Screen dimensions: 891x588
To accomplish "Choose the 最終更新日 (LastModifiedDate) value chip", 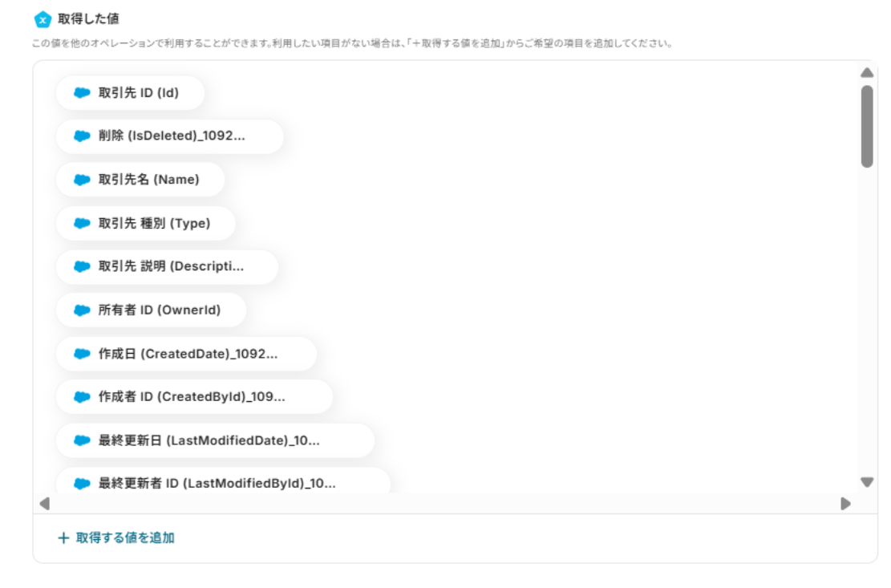I will point(216,440).
